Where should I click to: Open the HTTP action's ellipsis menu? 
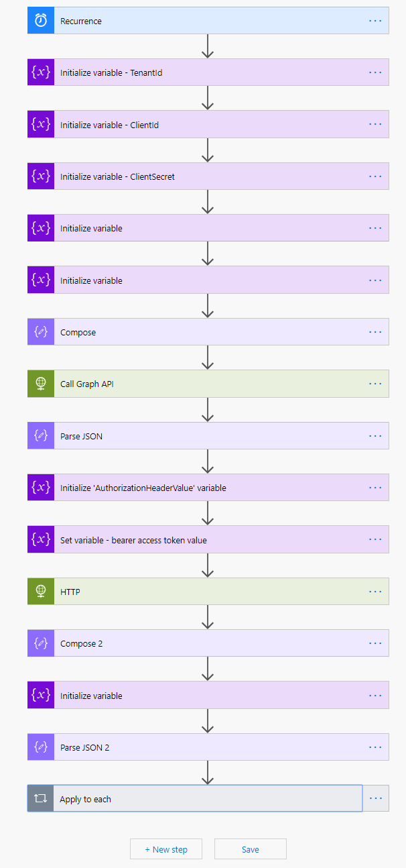point(375,591)
